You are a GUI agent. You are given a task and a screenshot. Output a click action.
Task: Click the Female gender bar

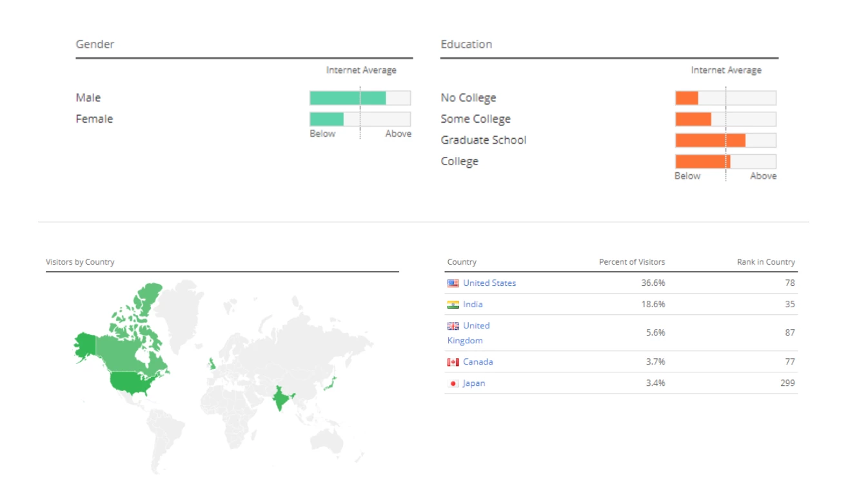(x=360, y=119)
